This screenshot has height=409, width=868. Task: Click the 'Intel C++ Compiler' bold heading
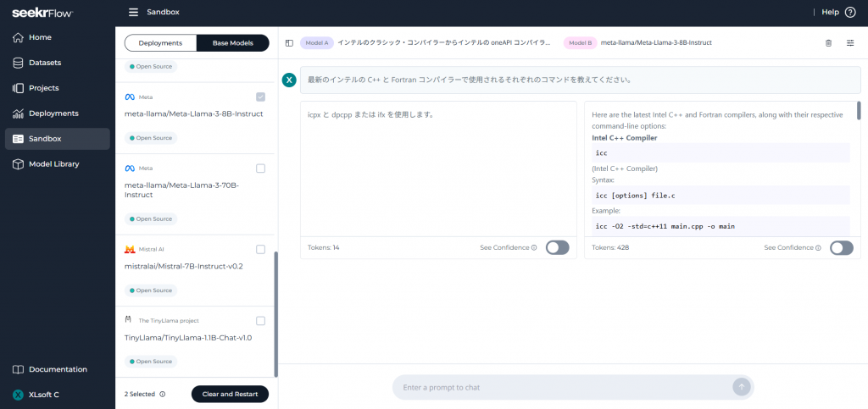(x=625, y=138)
